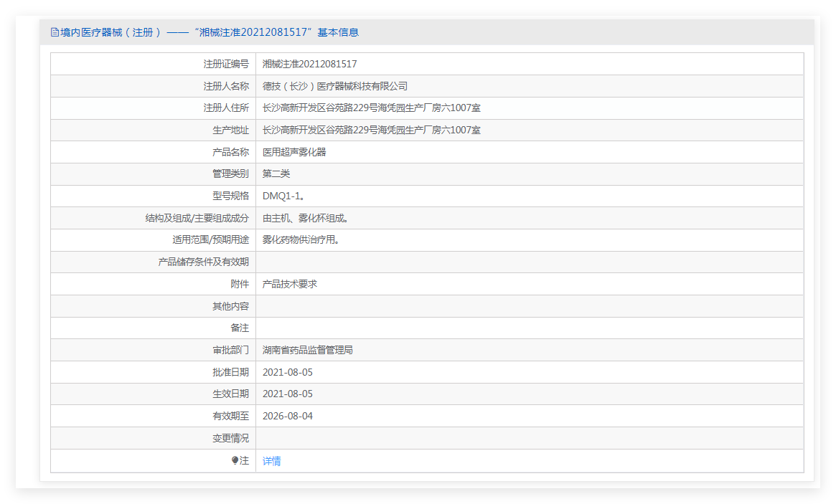
Task: Click the 型号规格 label
Action: pos(231,196)
